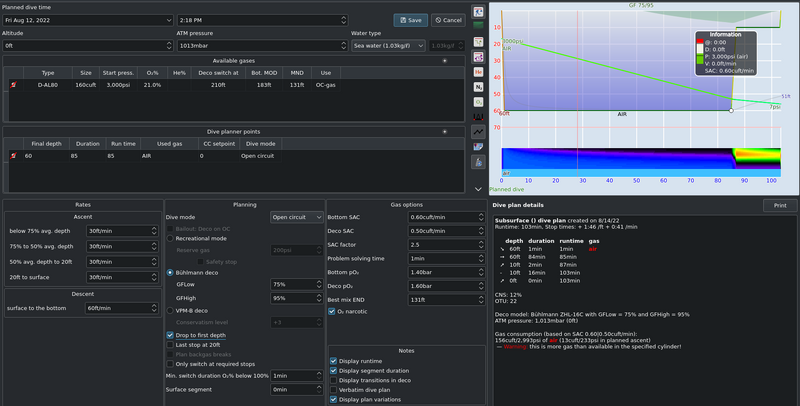This screenshot has width=800, height=406.
Task: Enable the Recreational mode option
Action: (x=170, y=238)
